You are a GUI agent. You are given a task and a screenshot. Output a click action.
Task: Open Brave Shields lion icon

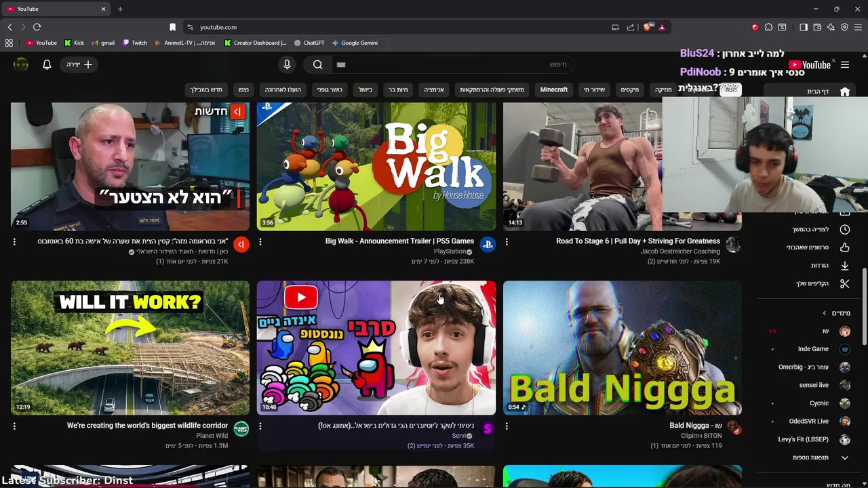click(648, 27)
